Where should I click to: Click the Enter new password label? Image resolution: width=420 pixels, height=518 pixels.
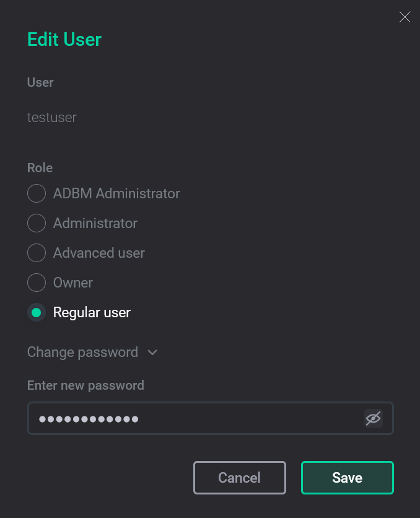[85, 385]
